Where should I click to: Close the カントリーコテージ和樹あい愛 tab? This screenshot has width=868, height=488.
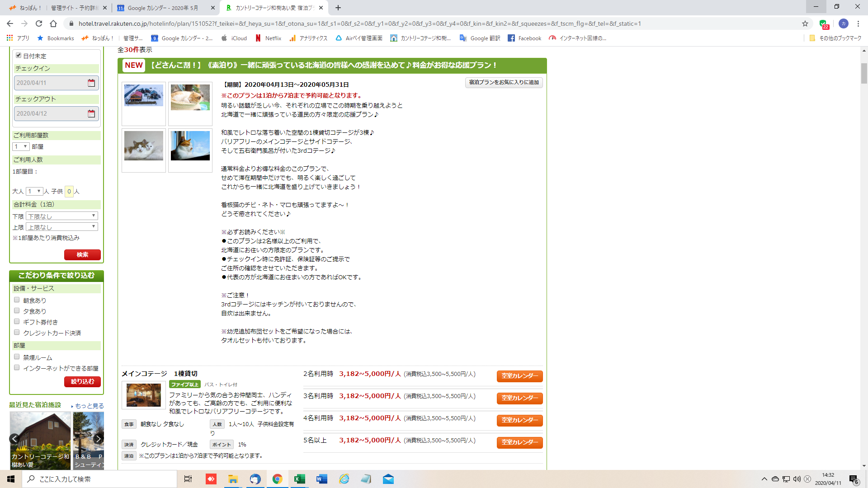coord(321,8)
